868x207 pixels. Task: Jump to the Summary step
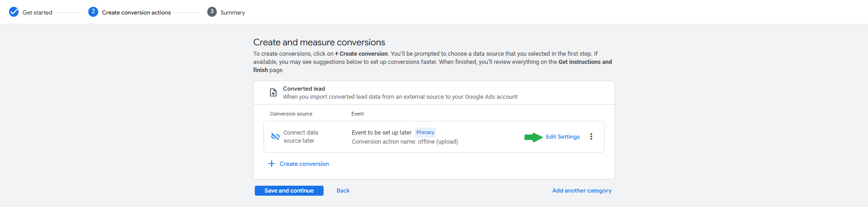(x=233, y=13)
